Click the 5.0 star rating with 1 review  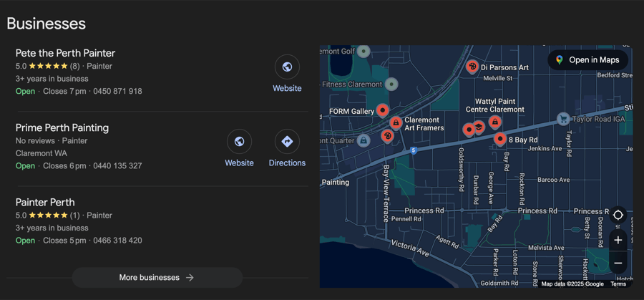[48, 216]
